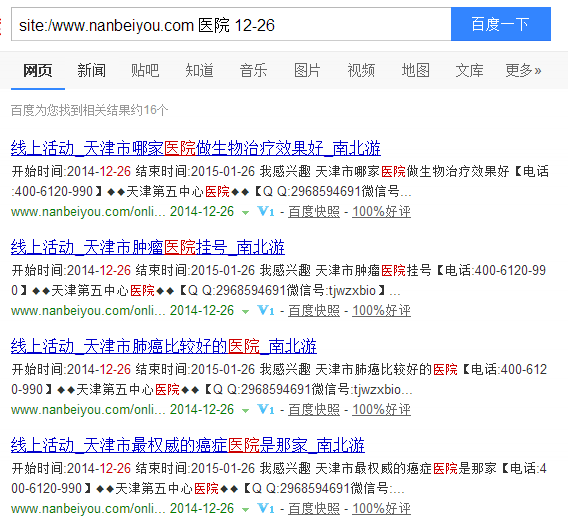Focus the search query input field
Image resolution: width=568 pixels, height=528 pixels.
coord(231,24)
